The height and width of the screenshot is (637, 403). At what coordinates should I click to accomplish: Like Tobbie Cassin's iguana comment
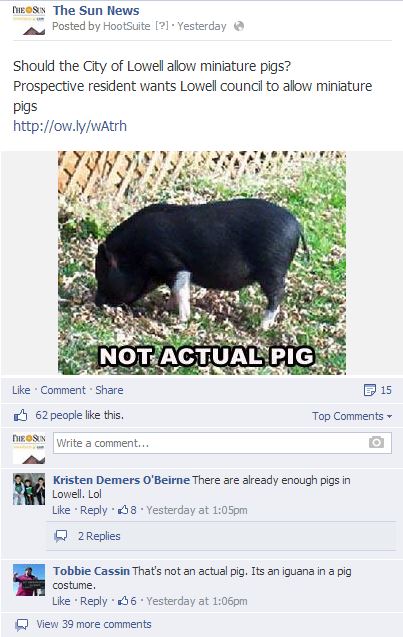tap(61, 601)
